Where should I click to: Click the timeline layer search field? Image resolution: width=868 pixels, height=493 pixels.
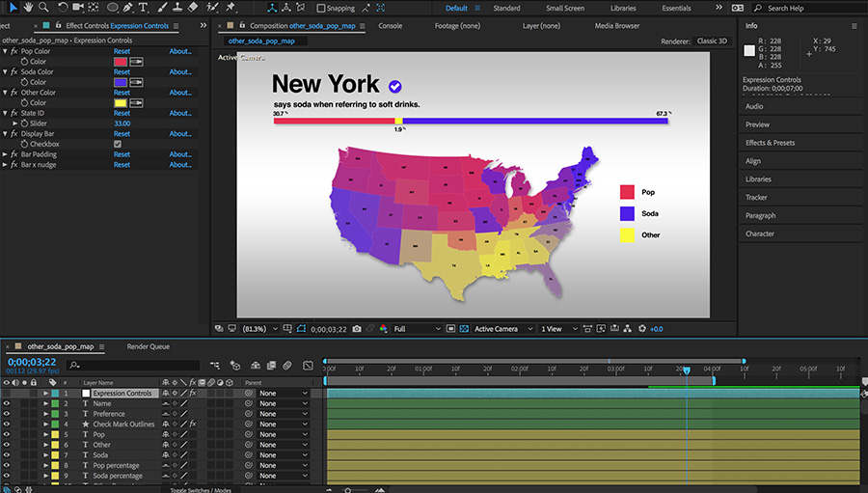tap(133, 365)
